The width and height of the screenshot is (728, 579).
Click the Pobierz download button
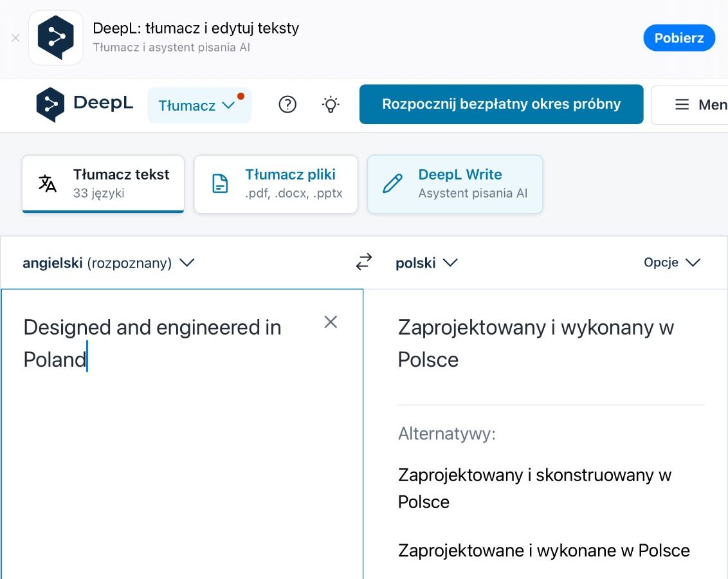click(x=678, y=37)
